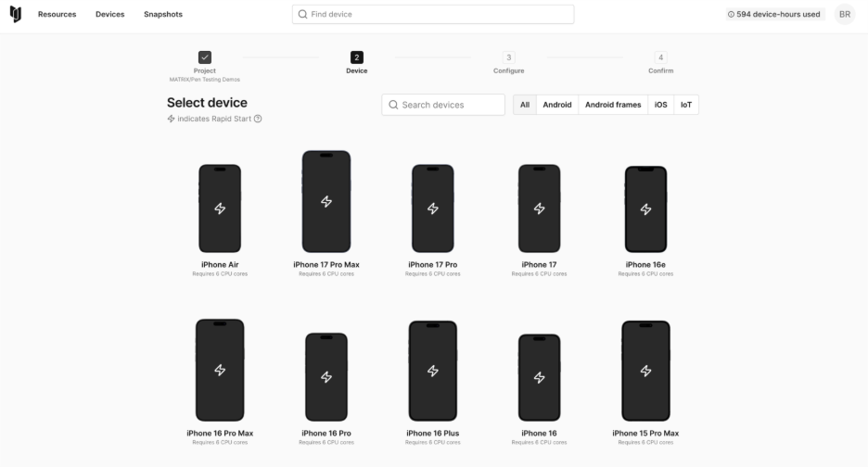Open the Devices navigation item
Image resolution: width=868 pixels, height=467 pixels.
click(x=109, y=15)
